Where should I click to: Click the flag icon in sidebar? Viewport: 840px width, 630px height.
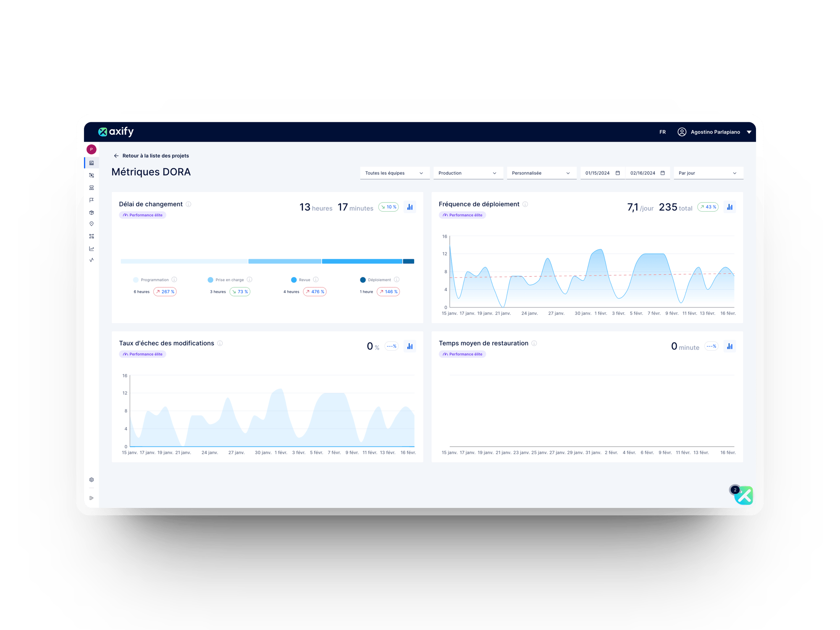pos(92,200)
